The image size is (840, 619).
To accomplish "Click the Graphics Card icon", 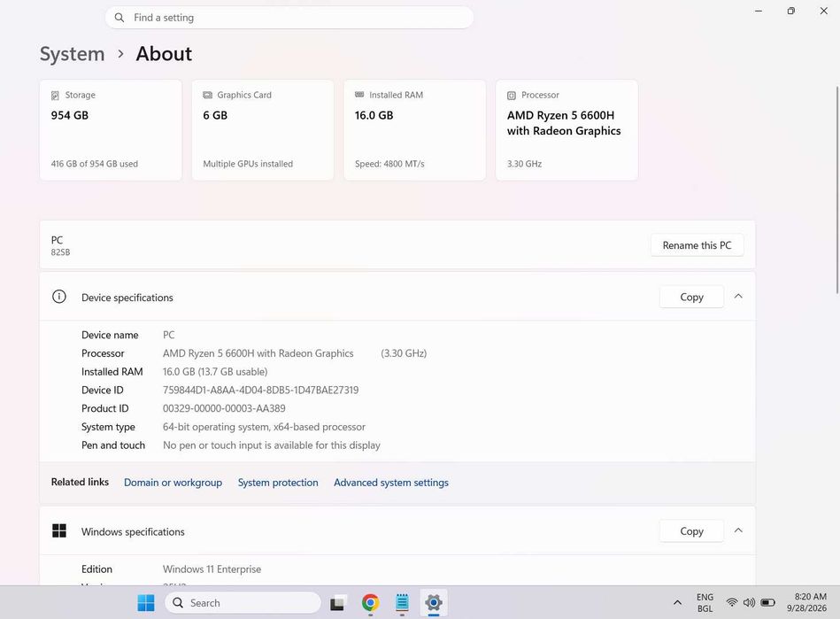I will 207,95.
